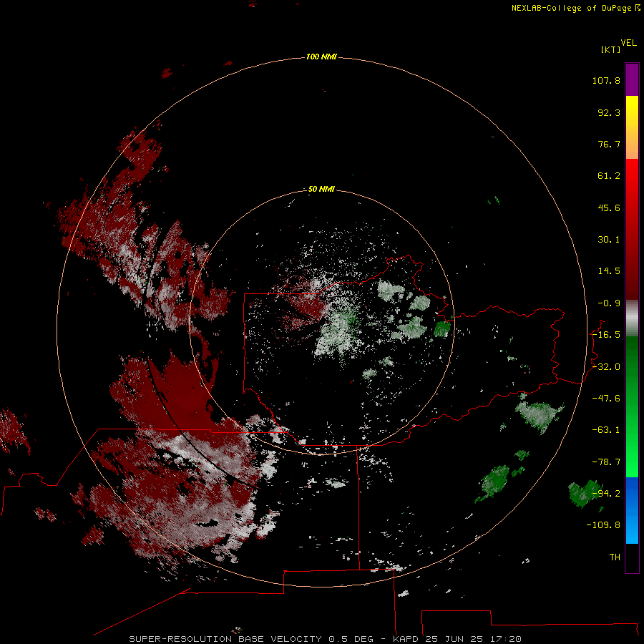644x644 pixels.
Task: Click the light blue segment of the color bar
Action: tap(632, 510)
